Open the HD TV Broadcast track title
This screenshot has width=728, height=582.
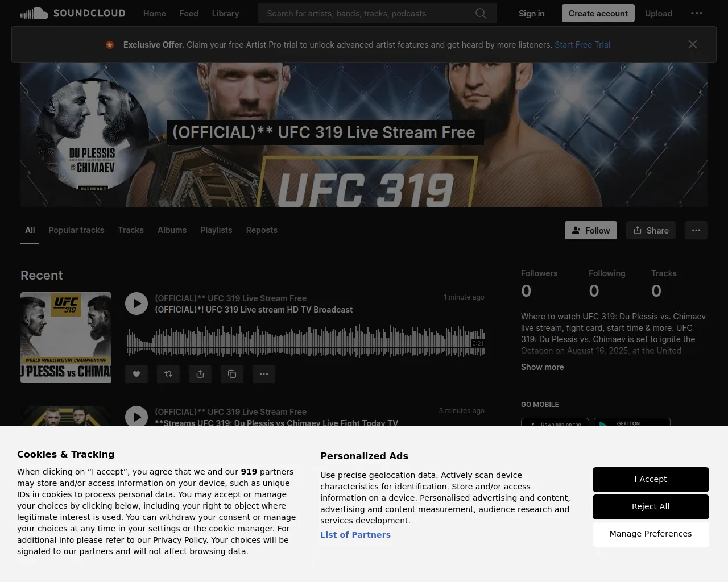coord(254,310)
